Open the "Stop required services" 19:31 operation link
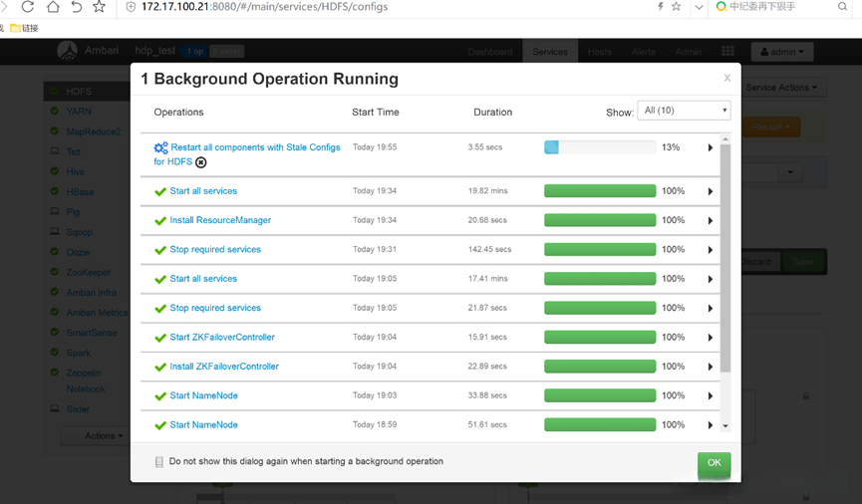The height and width of the screenshot is (504, 862). click(215, 250)
